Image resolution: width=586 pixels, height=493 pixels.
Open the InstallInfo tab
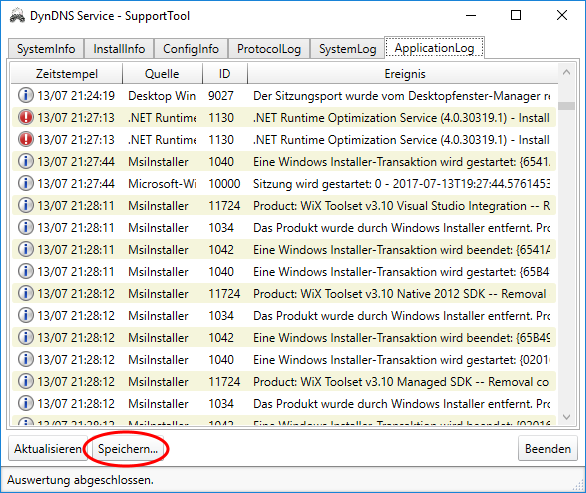click(119, 49)
